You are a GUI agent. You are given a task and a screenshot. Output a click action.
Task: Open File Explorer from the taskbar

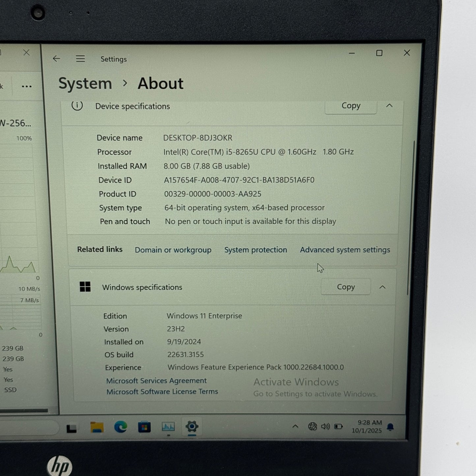pos(97,427)
